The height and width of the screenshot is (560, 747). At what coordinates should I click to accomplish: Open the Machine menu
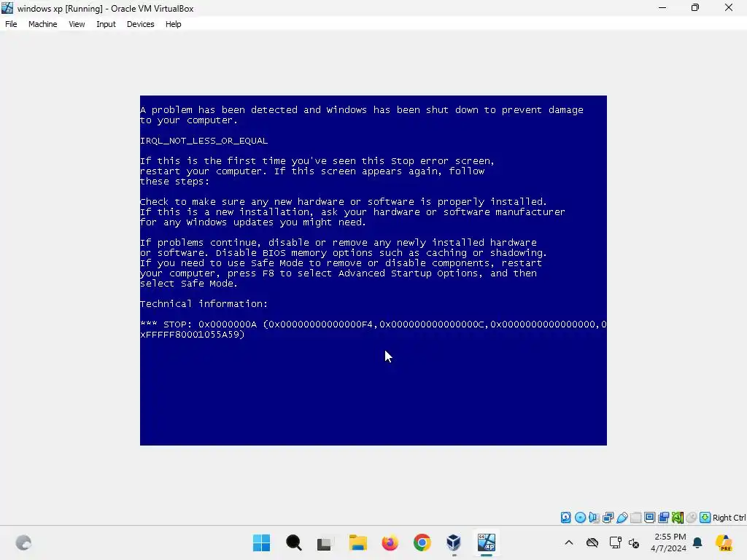click(42, 24)
